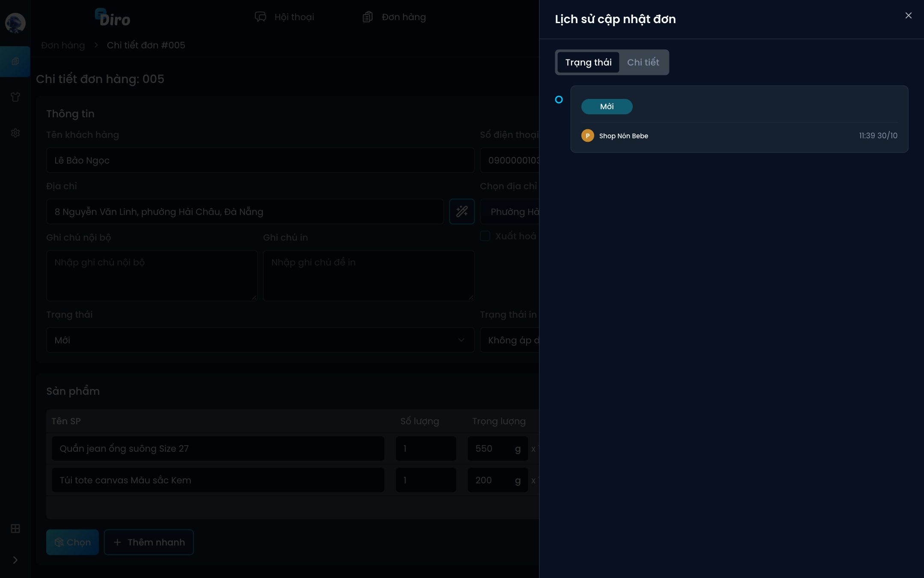924x578 pixels.
Task: Go to Đơn hàng breadcrumb link
Action: (x=63, y=45)
